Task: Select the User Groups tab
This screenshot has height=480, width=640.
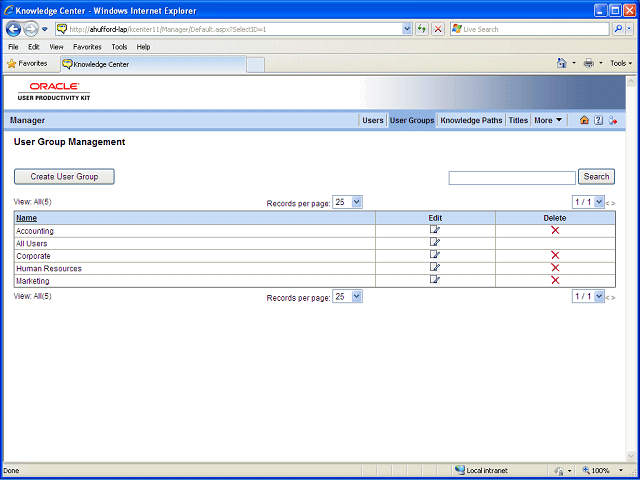Action: (x=412, y=120)
